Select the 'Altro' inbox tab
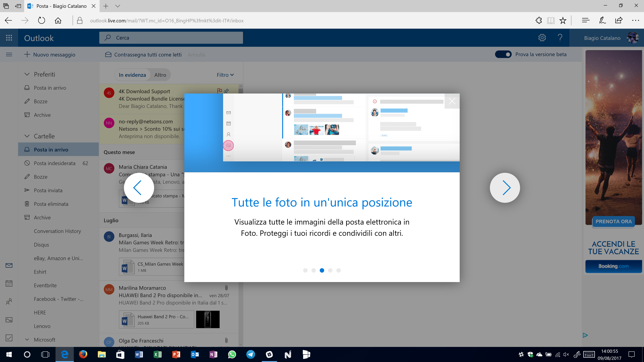The image size is (644, 362). click(x=160, y=75)
